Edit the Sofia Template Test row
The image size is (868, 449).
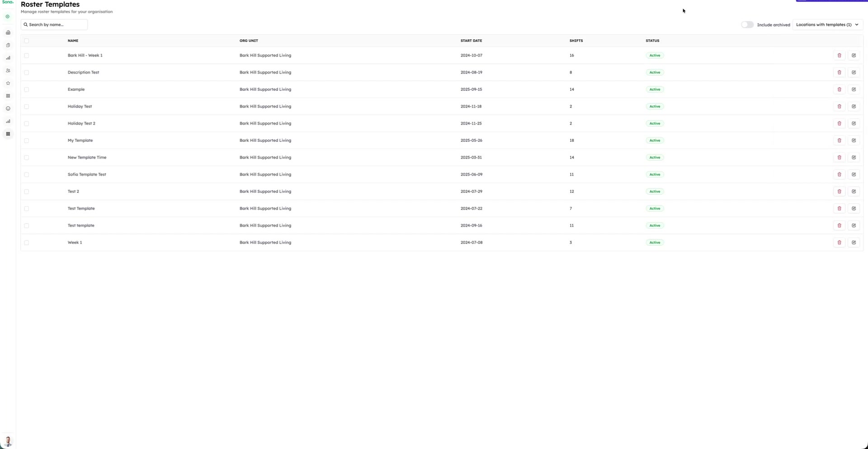[x=854, y=174]
